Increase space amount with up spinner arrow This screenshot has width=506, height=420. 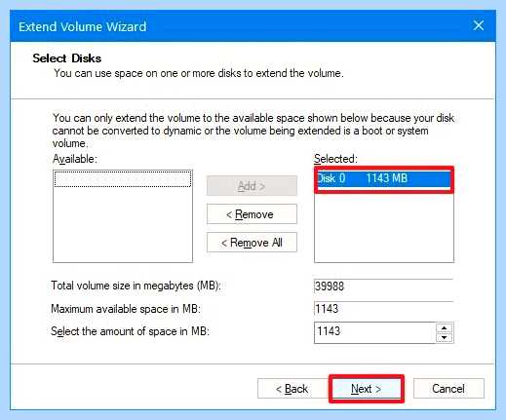pyautogui.click(x=444, y=327)
